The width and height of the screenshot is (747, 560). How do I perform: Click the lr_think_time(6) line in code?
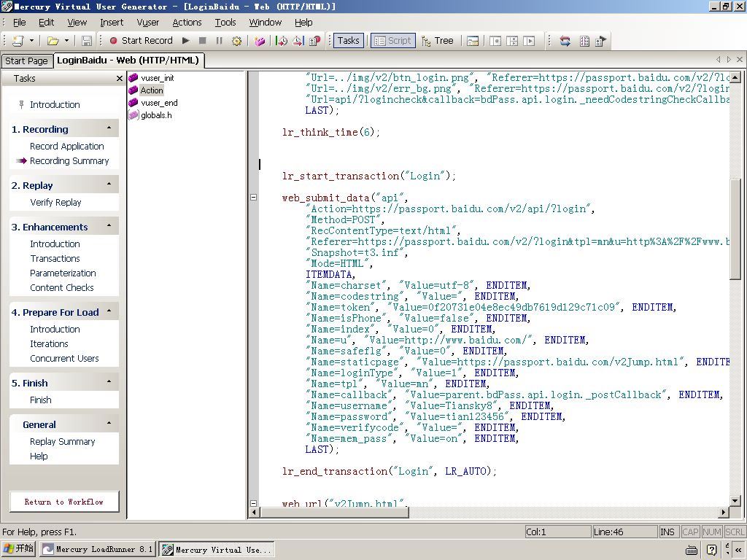click(x=331, y=133)
